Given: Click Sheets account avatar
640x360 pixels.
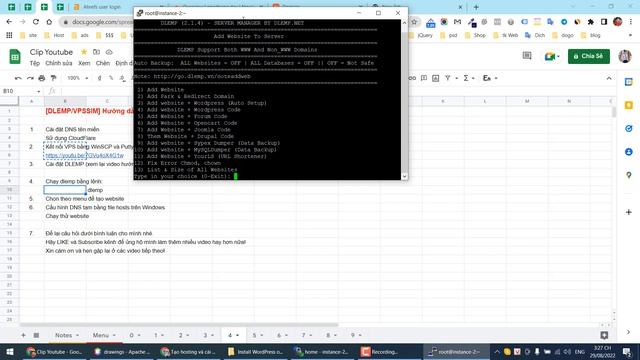Looking at the screenshot, I should click(x=624, y=56).
